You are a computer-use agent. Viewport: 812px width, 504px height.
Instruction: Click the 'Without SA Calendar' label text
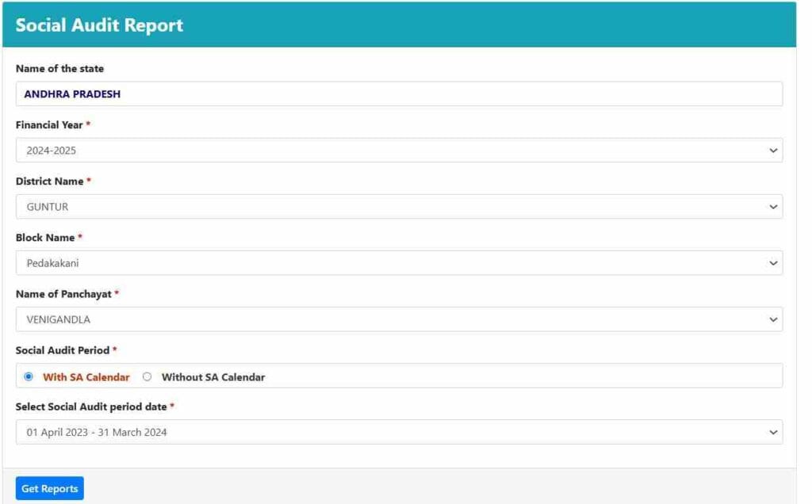[x=213, y=376]
